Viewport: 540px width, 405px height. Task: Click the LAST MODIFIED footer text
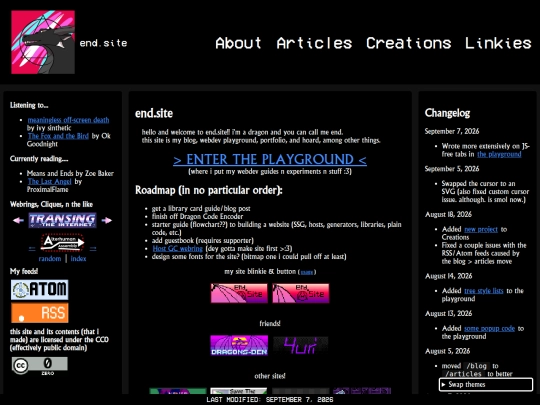coord(270,399)
